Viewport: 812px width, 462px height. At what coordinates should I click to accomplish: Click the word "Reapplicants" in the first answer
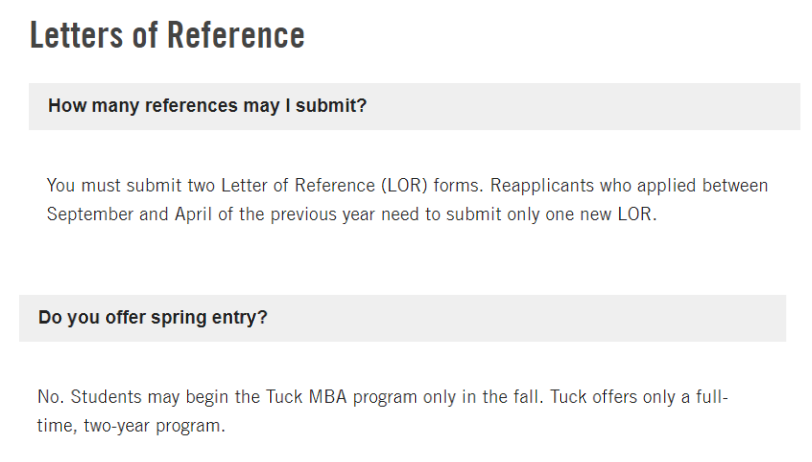(x=535, y=186)
